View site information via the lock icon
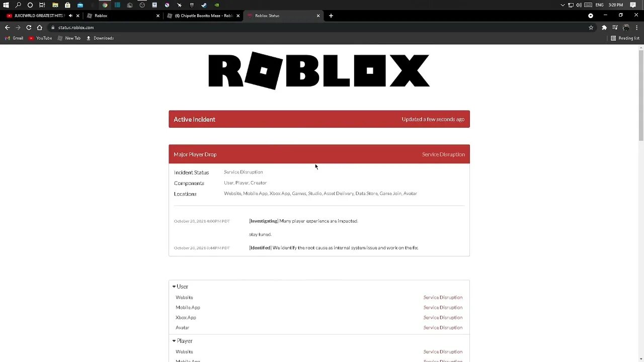 pyautogui.click(x=53, y=28)
